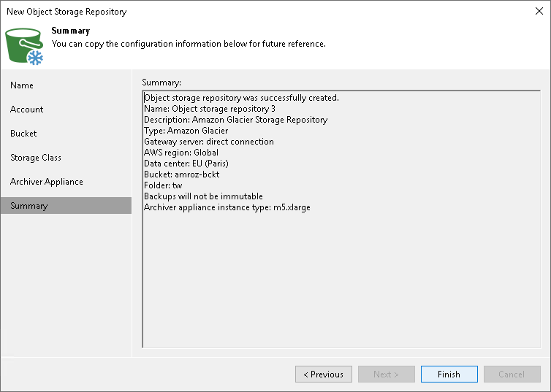The image size is (551, 392).
Task: Click the bold 'Summary' header title
Action: point(71,31)
